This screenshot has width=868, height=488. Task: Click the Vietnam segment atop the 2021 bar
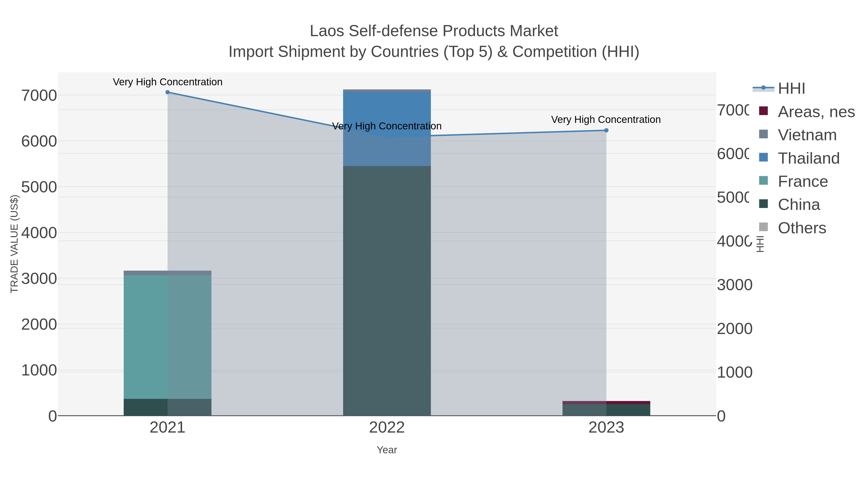[168, 273]
